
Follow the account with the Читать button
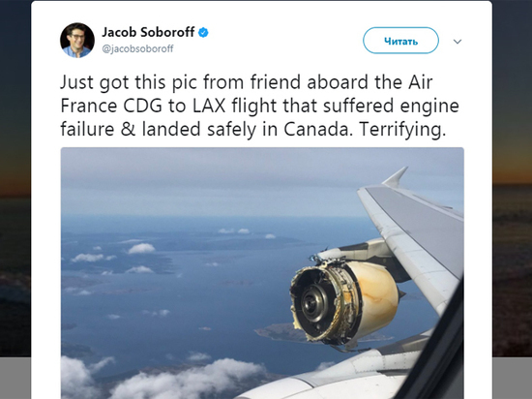coord(400,41)
